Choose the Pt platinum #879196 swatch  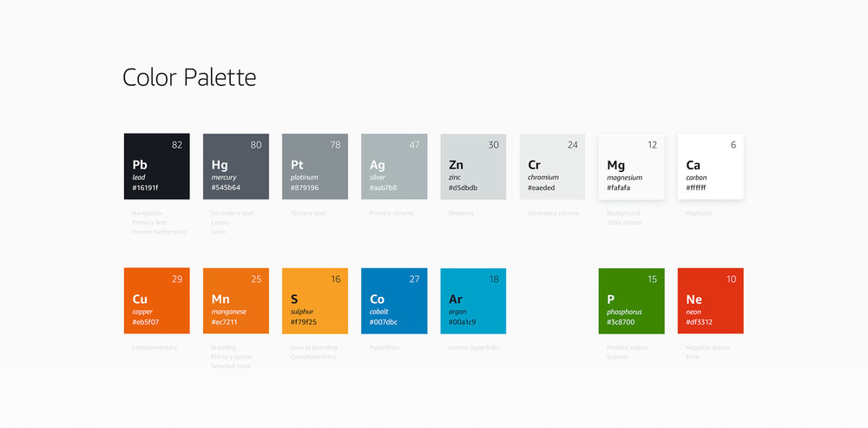point(315,166)
